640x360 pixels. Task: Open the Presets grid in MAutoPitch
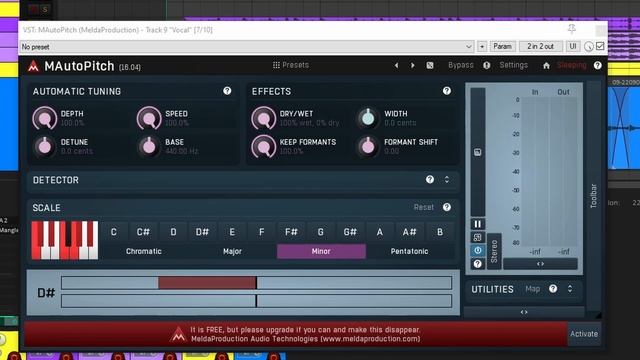pyautogui.click(x=291, y=65)
